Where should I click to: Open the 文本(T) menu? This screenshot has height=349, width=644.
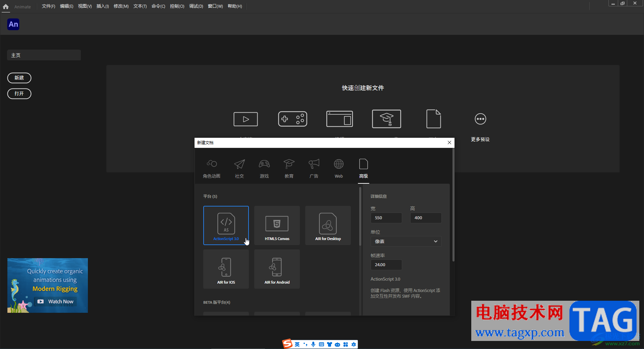click(140, 6)
